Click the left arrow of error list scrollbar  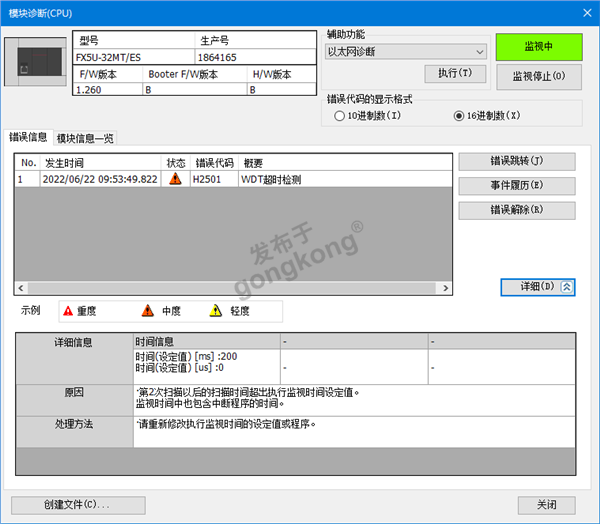21,288
